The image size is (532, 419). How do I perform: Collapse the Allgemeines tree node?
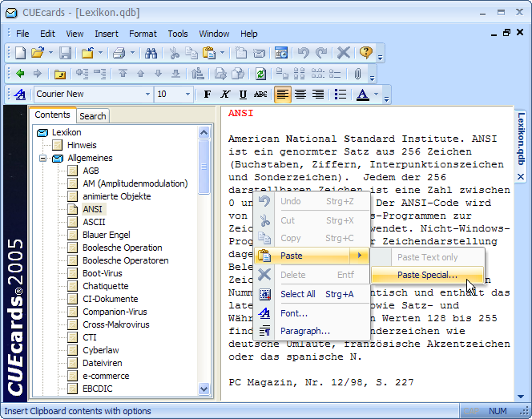click(x=41, y=159)
